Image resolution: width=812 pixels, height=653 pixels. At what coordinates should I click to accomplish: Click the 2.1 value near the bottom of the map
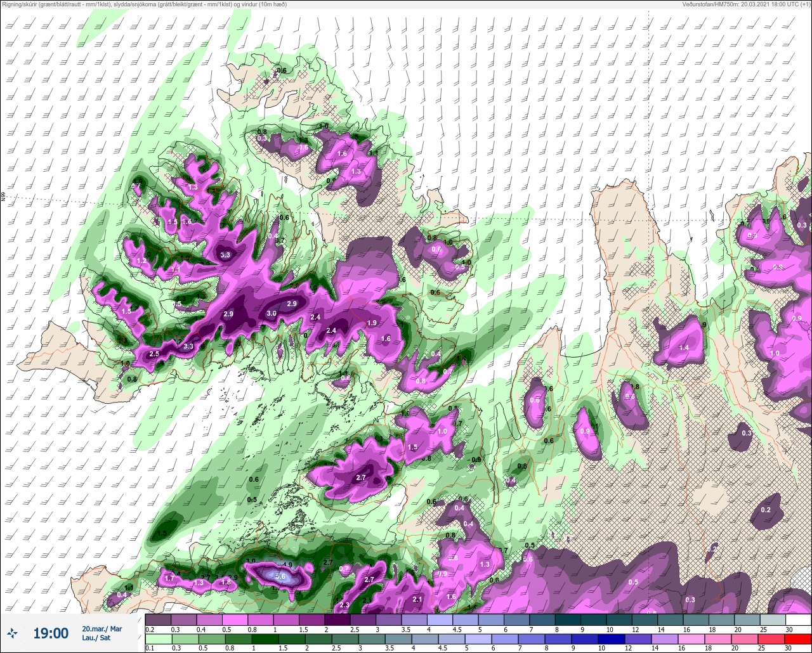417,599
